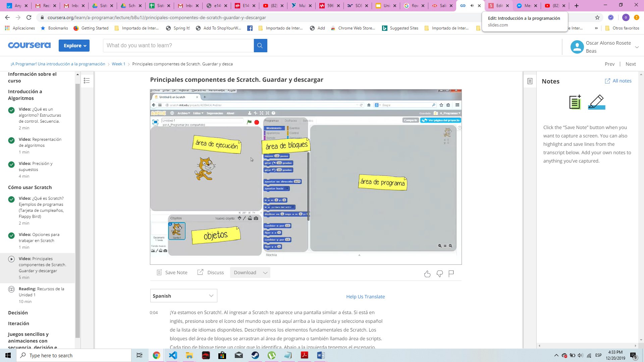Open the Explore menu dropdown
Viewport: 644px width, 362px height.
tap(74, 46)
